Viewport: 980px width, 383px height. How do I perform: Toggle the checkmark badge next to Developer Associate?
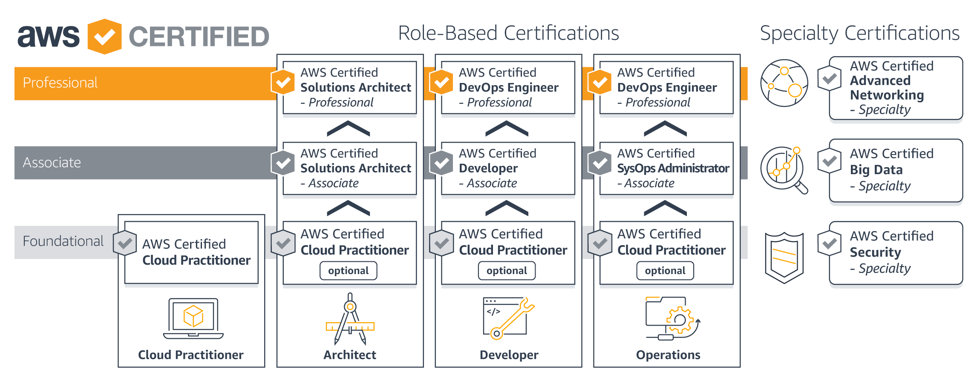click(x=441, y=163)
